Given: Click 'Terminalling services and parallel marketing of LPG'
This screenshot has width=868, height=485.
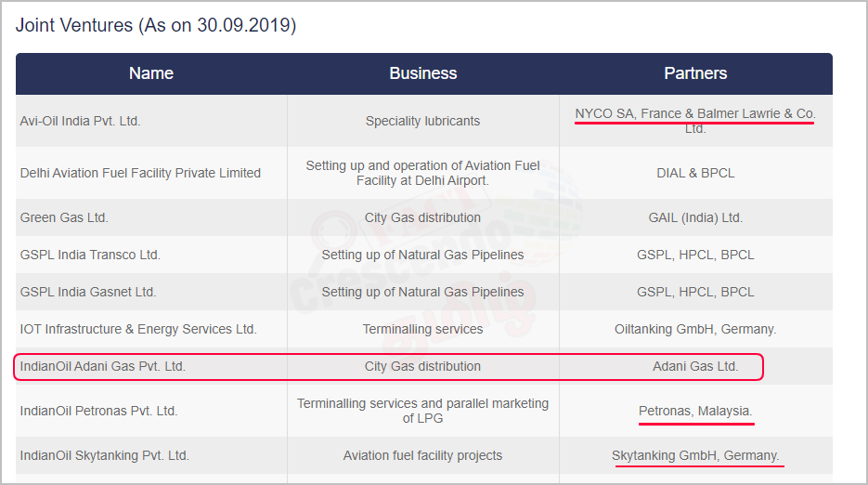Looking at the screenshot, I should [423, 411].
